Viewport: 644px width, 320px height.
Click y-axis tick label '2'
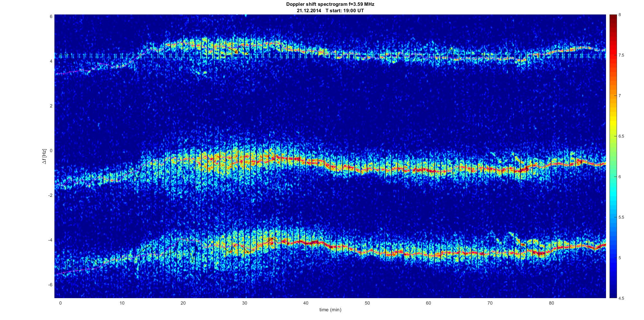click(51, 106)
